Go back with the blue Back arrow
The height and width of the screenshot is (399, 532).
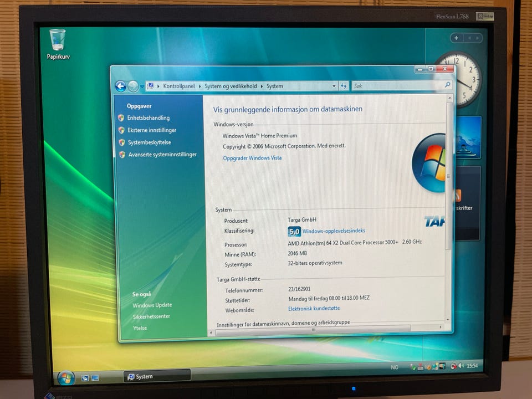(120, 86)
